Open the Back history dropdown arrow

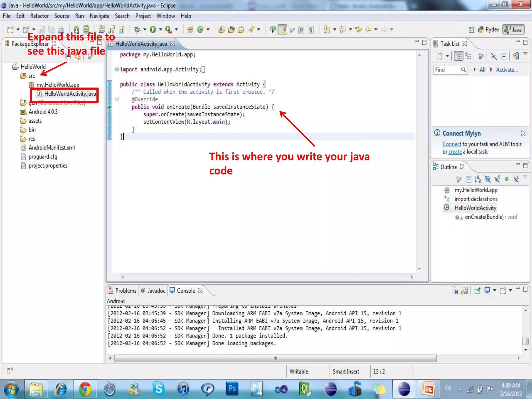click(x=376, y=30)
